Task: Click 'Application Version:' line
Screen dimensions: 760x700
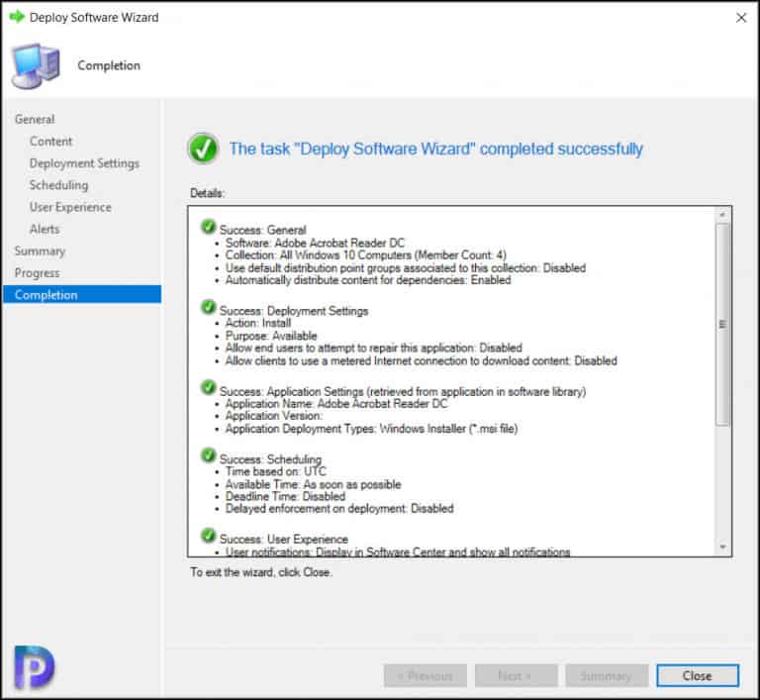Action: (x=273, y=416)
